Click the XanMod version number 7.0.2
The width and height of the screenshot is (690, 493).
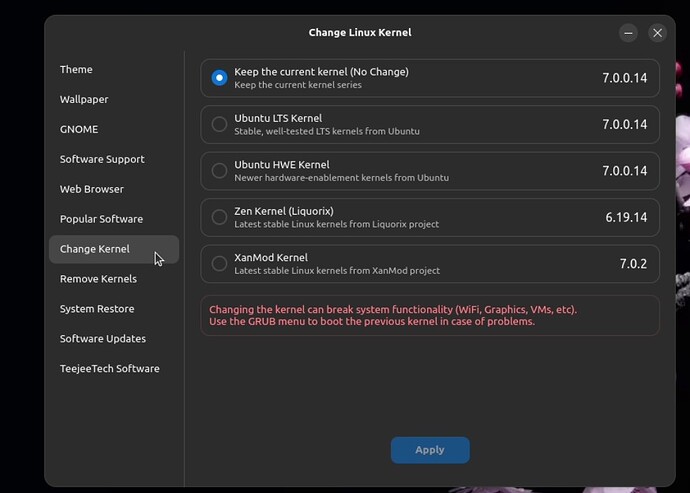pos(633,264)
